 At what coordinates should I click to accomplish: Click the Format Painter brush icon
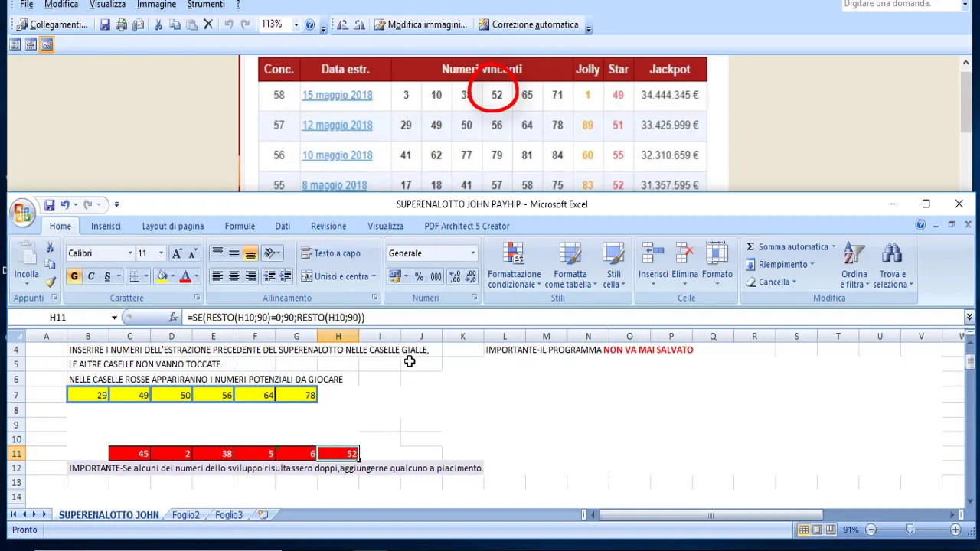point(51,281)
